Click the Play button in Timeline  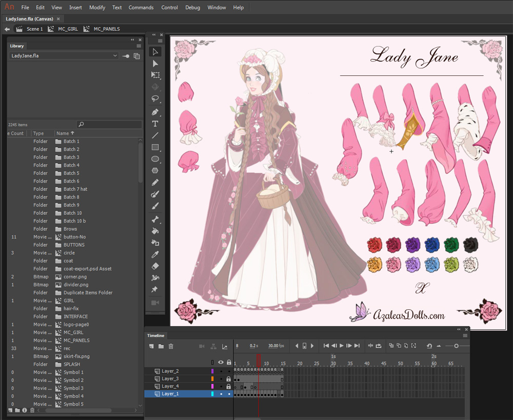click(x=342, y=346)
